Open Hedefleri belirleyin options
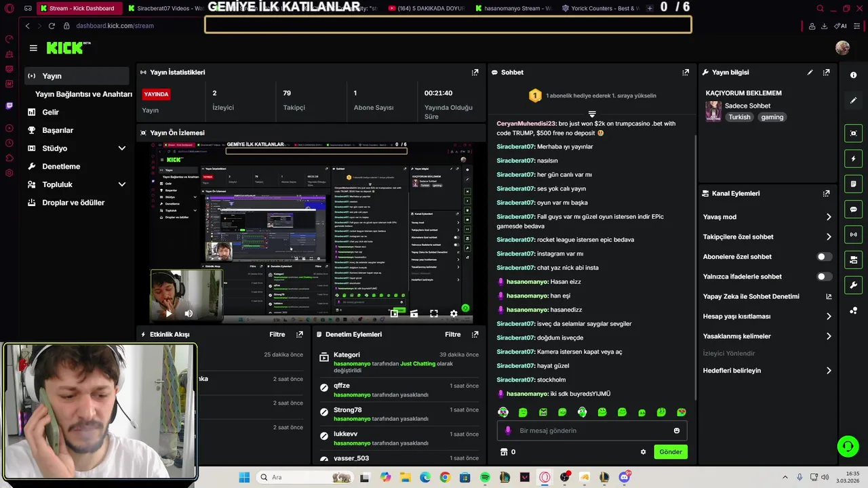 tap(828, 371)
